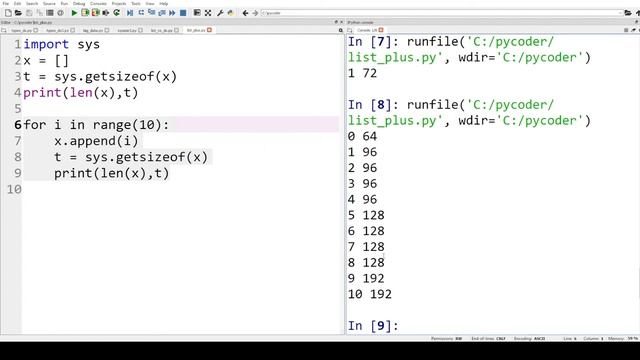Click the green Run file play icon
The width and height of the screenshot is (640, 360).
point(74,13)
